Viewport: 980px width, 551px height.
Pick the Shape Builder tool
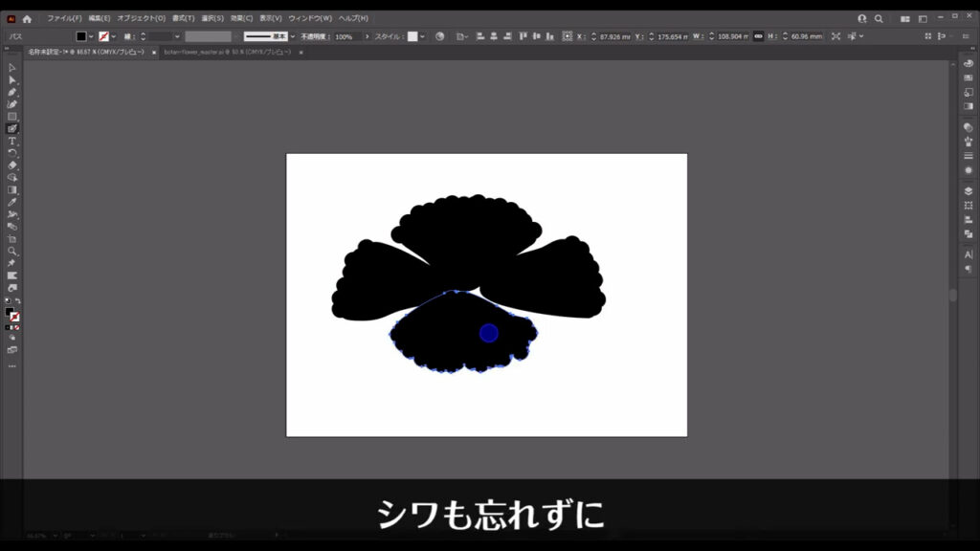click(x=11, y=177)
